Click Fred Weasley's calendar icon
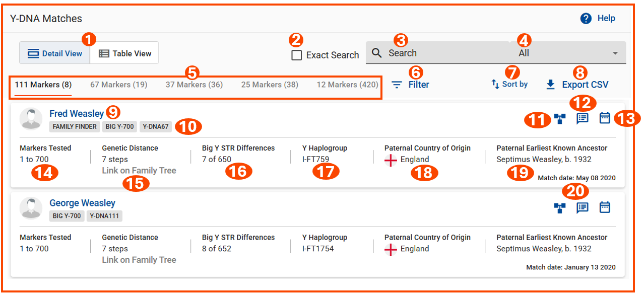This screenshot has width=644, height=296. pyautogui.click(x=605, y=118)
